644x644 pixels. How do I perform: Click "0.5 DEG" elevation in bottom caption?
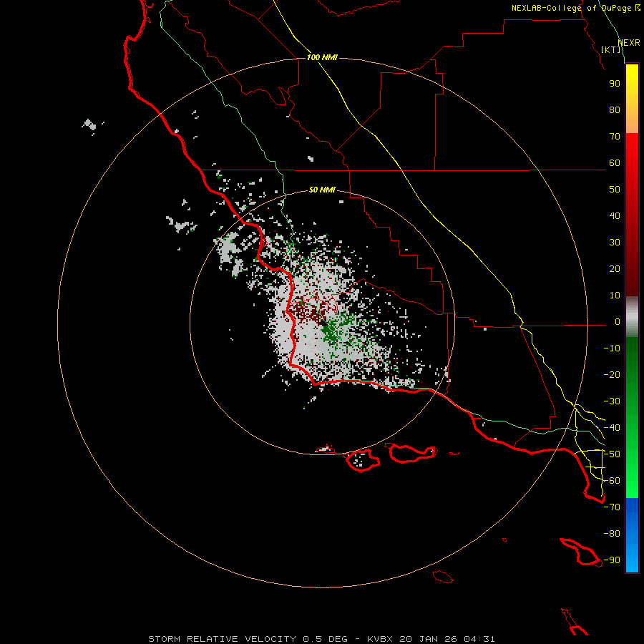click(x=326, y=639)
